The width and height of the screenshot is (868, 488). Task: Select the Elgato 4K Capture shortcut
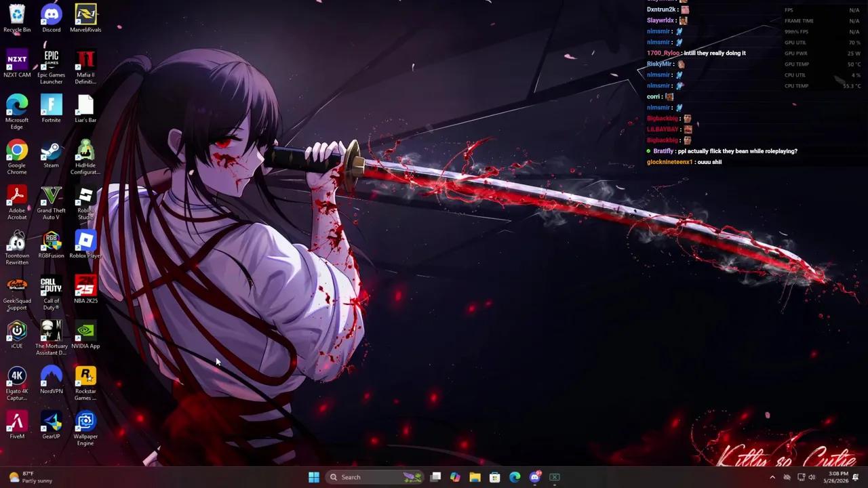17,384
